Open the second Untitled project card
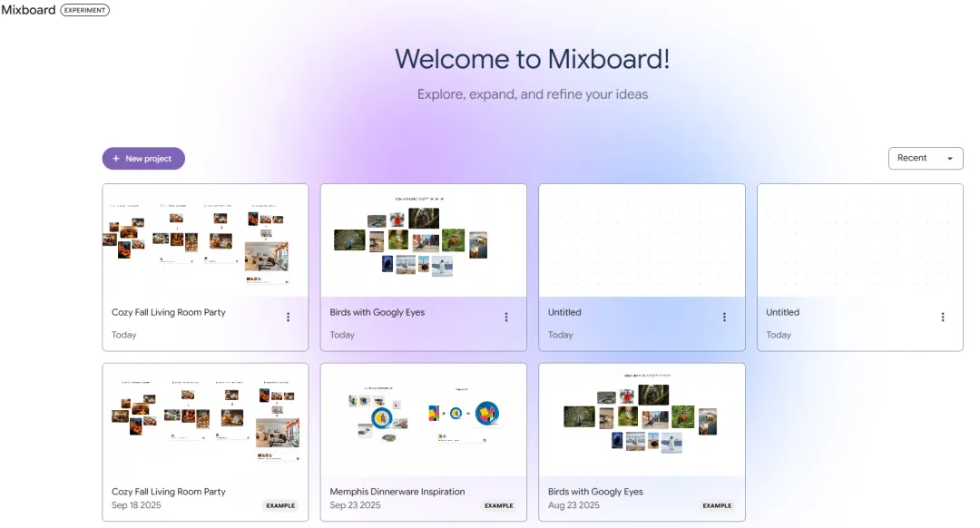This screenshot has width=980, height=528. coord(859,239)
